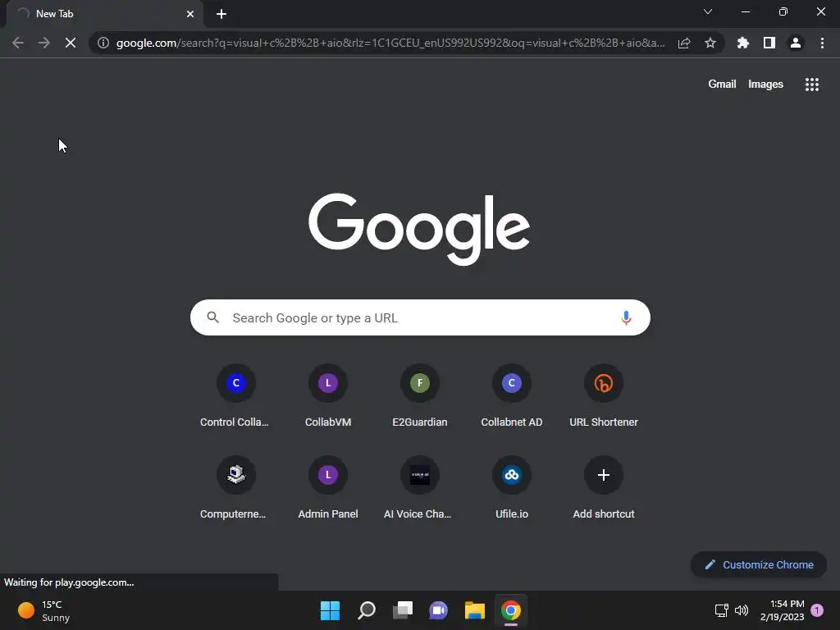Open the notification badge in system tray

pyautogui.click(x=817, y=610)
